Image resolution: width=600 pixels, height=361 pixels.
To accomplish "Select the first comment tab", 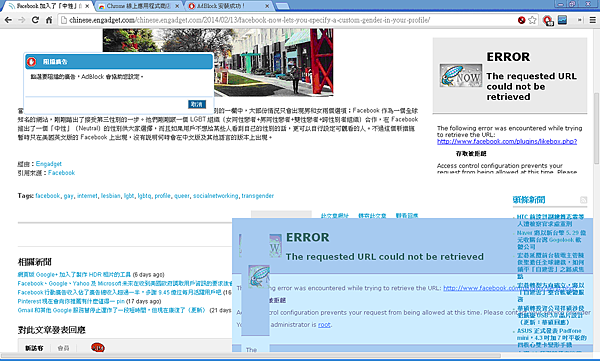I will click(x=34, y=348).
